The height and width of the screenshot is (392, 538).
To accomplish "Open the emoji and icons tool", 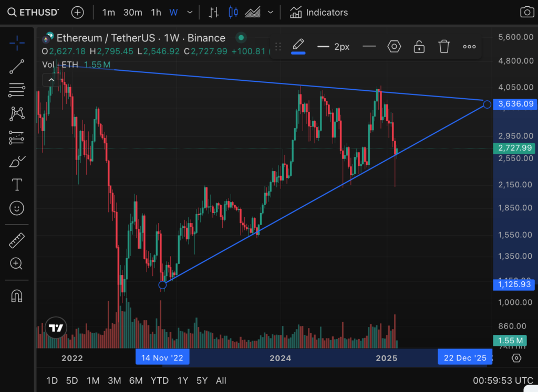I will coord(17,208).
